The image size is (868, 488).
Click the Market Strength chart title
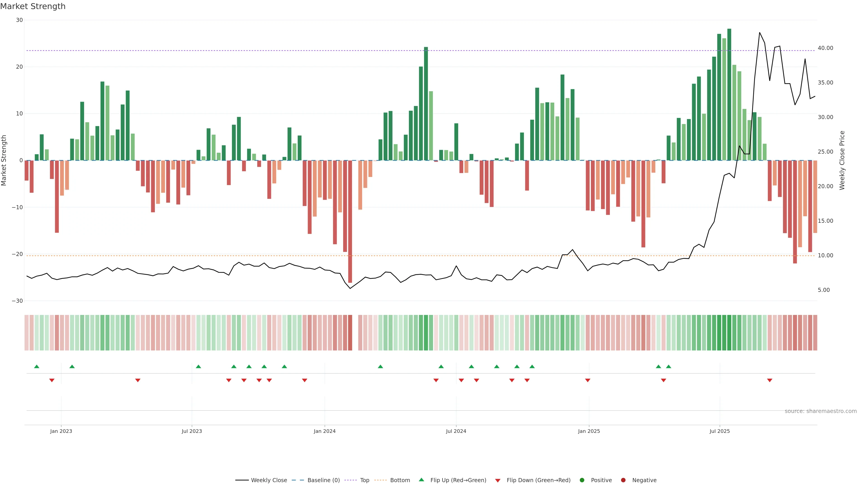click(x=33, y=6)
